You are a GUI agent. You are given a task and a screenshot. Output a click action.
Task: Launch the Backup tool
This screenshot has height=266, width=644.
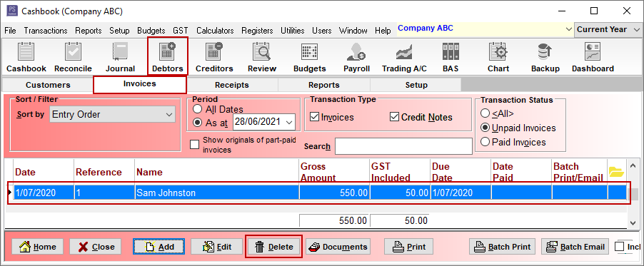(545, 58)
